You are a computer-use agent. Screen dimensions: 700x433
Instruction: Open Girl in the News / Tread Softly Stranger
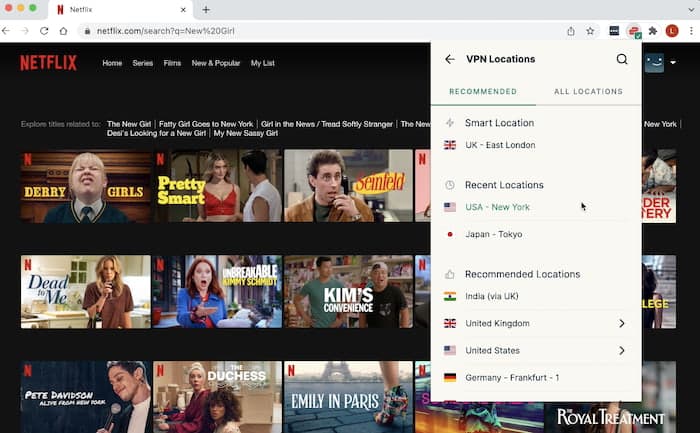click(x=327, y=124)
